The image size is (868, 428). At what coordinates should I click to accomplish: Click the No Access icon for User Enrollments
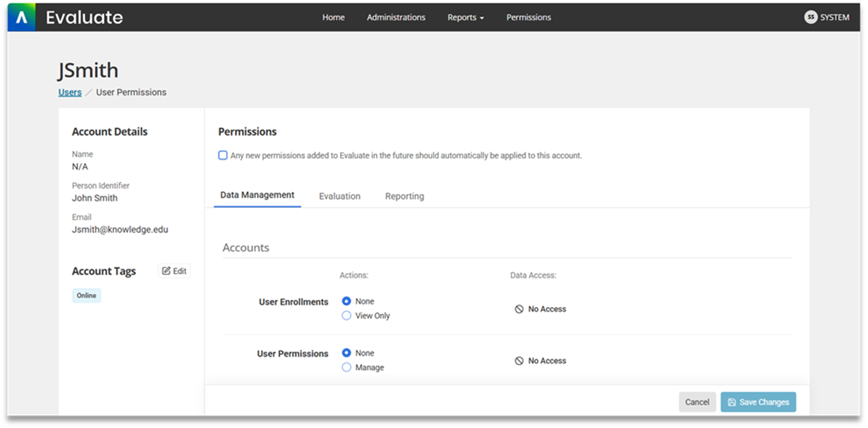[519, 308]
